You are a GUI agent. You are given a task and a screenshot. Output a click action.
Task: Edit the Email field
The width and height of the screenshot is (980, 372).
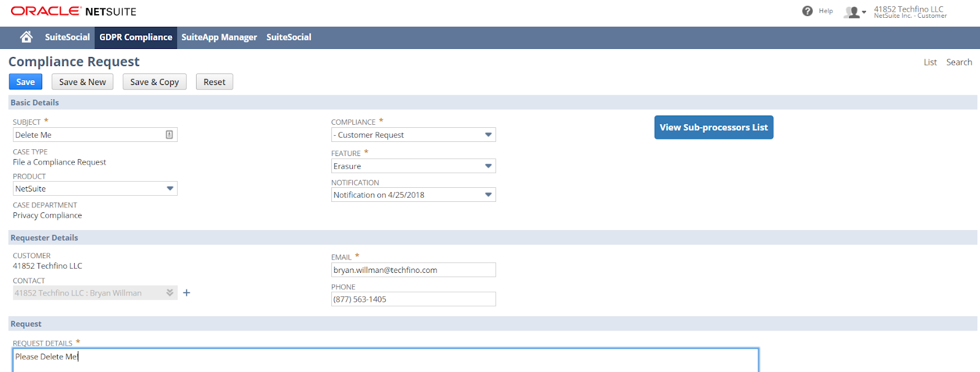pyautogui.click(x=413, y=270)
